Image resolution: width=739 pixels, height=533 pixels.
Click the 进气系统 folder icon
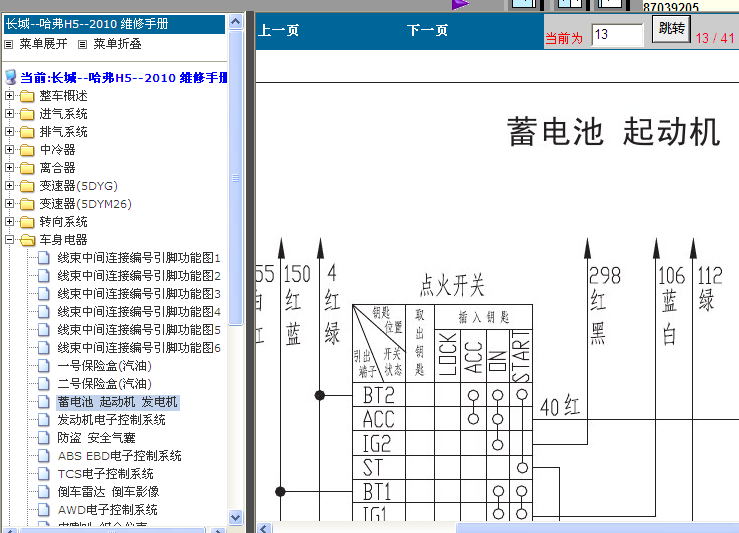pos(27,114)
